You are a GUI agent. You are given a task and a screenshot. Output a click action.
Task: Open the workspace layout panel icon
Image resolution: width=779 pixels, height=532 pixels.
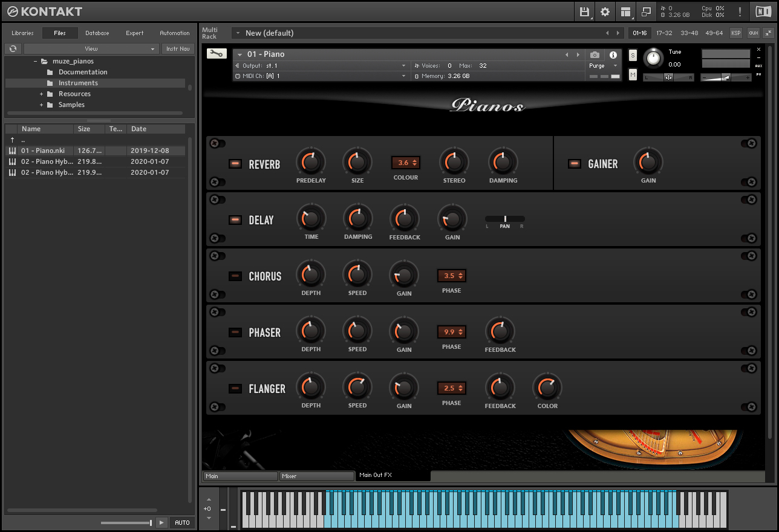(626, 11)
